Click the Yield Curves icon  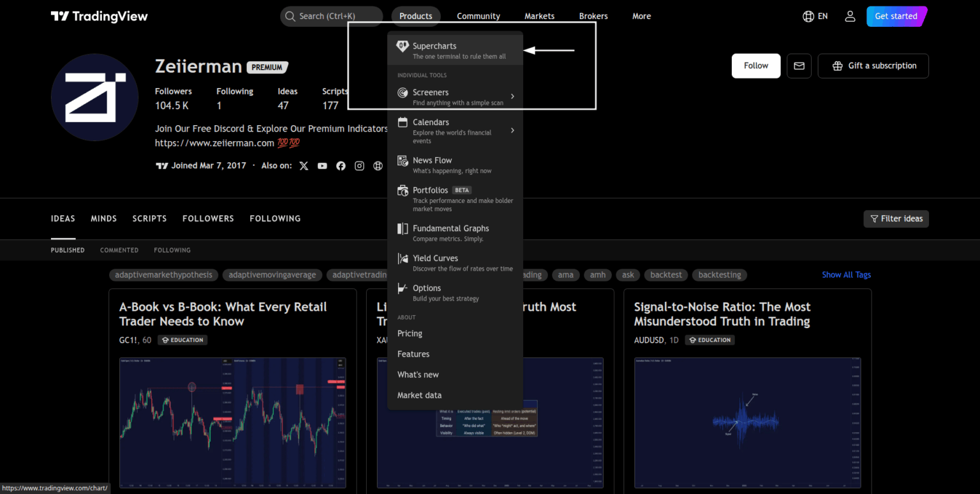point(403,258)
